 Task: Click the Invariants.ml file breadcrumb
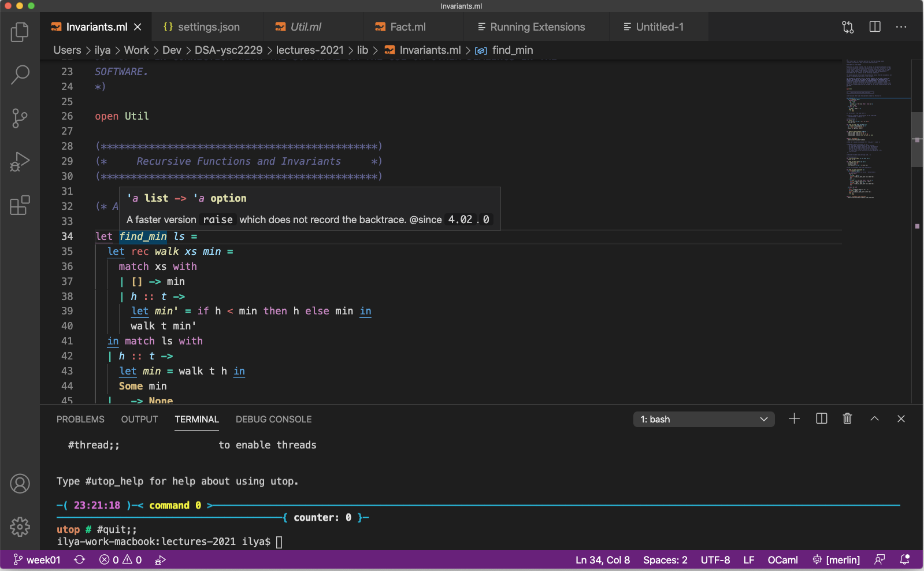(x=423, y=50)
